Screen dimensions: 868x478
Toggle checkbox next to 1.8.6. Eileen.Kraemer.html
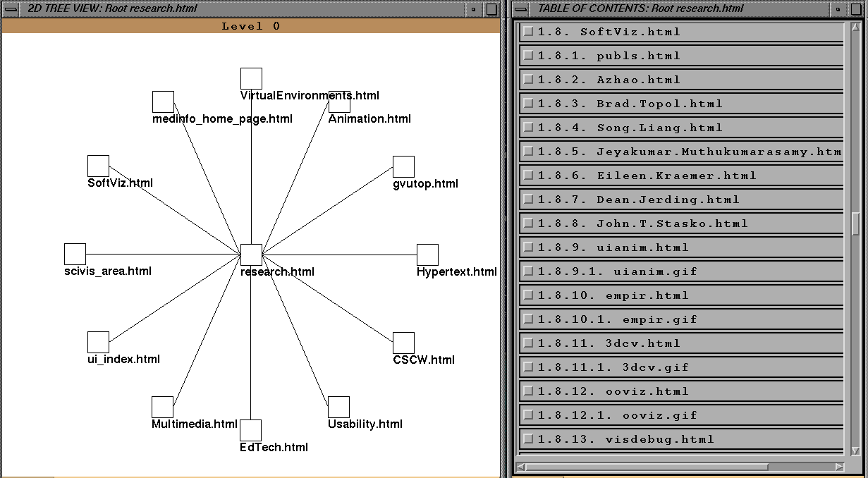tap(528, 176)
